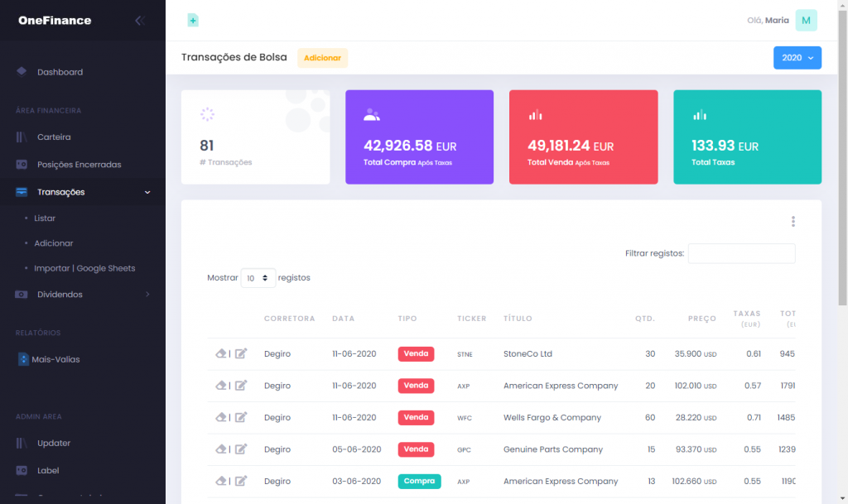Edit the Wells Fargo & Company transaction
Screen dimensions: 848x504
coord(241,418)
